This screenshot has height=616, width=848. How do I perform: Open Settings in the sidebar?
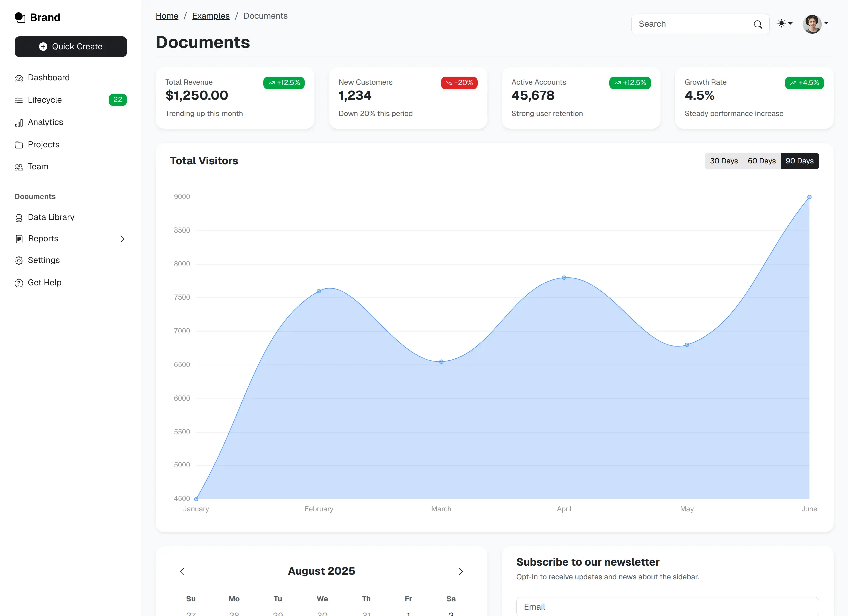(44, 260)
